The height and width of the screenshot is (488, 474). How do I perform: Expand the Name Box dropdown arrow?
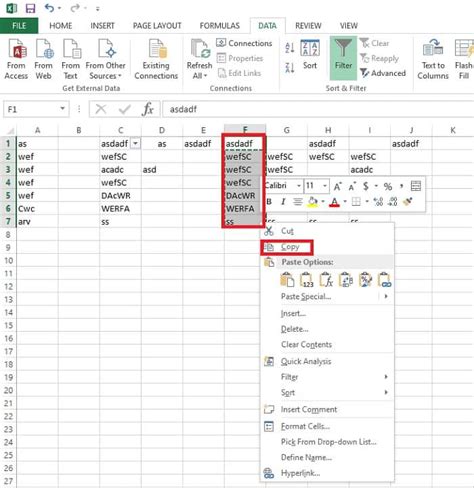pyautogui.click(x=62, y=109)
